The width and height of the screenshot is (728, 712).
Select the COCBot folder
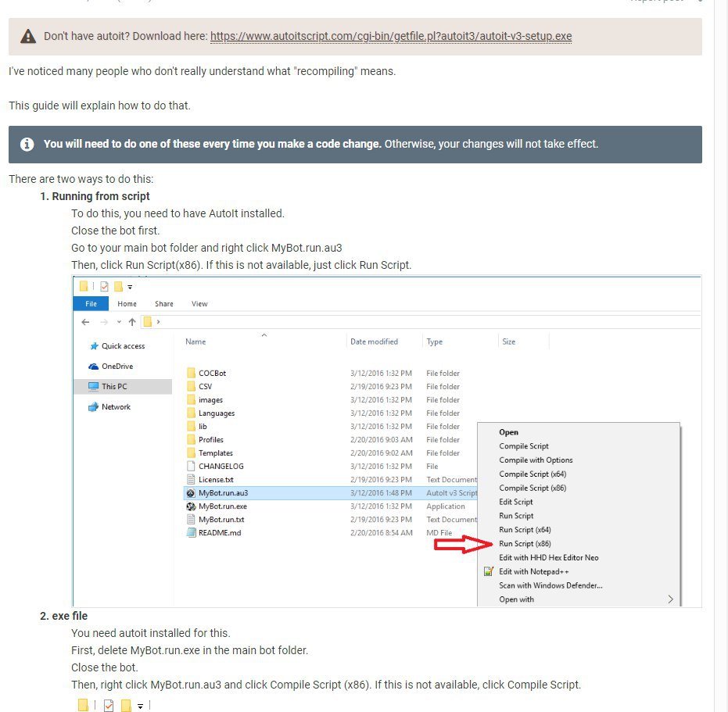click(212, 373)
